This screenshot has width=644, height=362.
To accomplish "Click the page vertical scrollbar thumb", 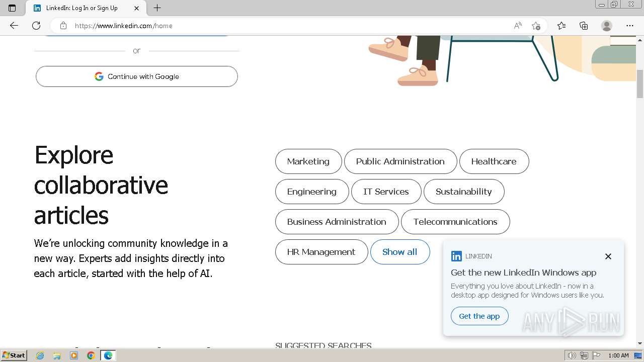I will tap(640, 84).
